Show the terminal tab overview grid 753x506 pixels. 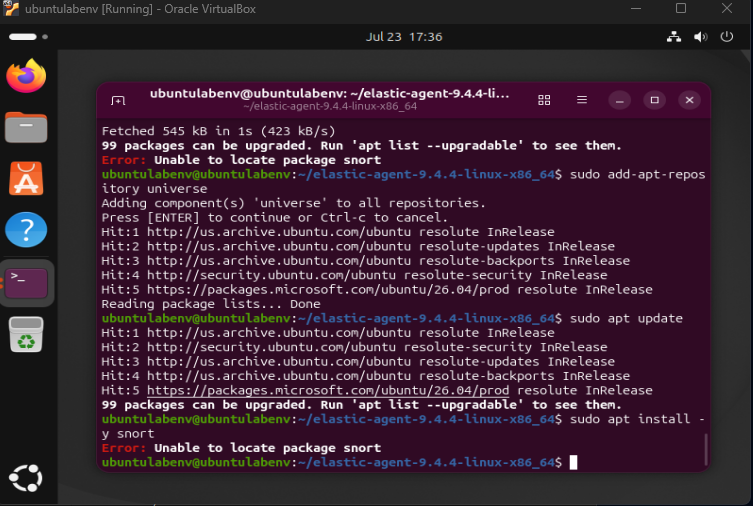coord(544,100)
